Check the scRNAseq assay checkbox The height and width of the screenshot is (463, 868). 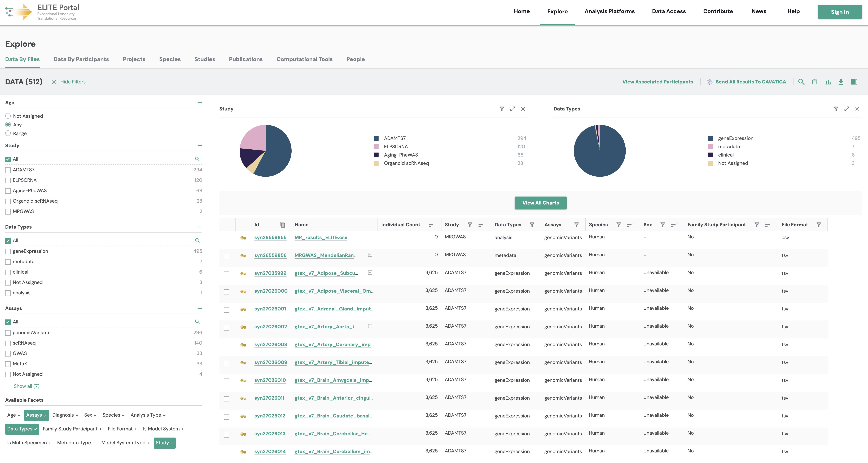(x=8, y=343)
